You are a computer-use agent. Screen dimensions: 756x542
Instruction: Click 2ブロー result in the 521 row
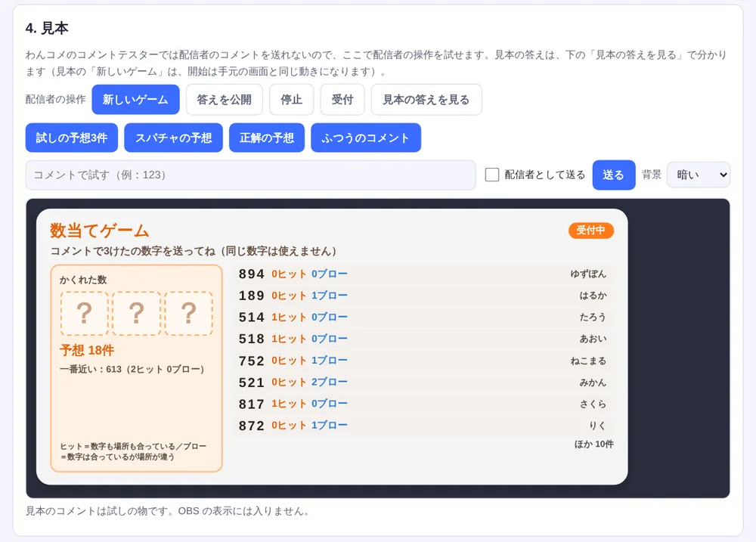(330, 382)
